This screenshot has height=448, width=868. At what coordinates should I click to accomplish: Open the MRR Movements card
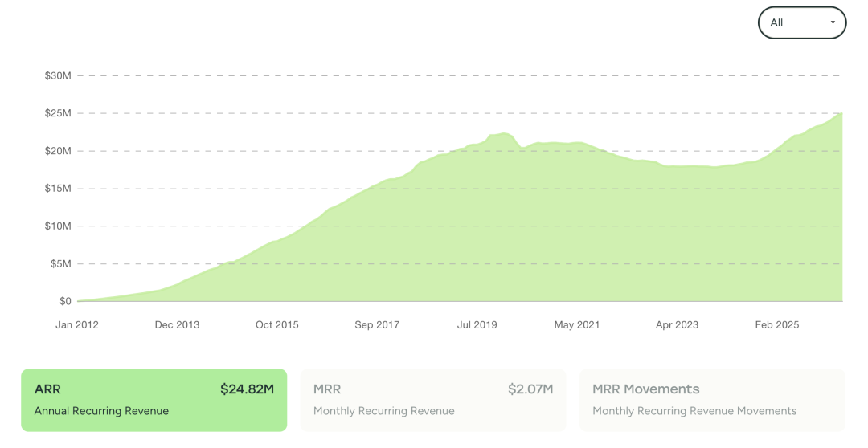click(x=712, y=400)
